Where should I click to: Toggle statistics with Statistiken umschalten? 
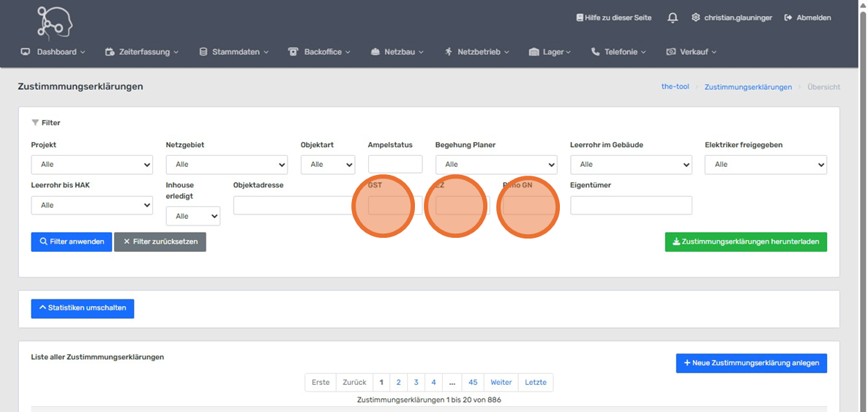point(82,308)
